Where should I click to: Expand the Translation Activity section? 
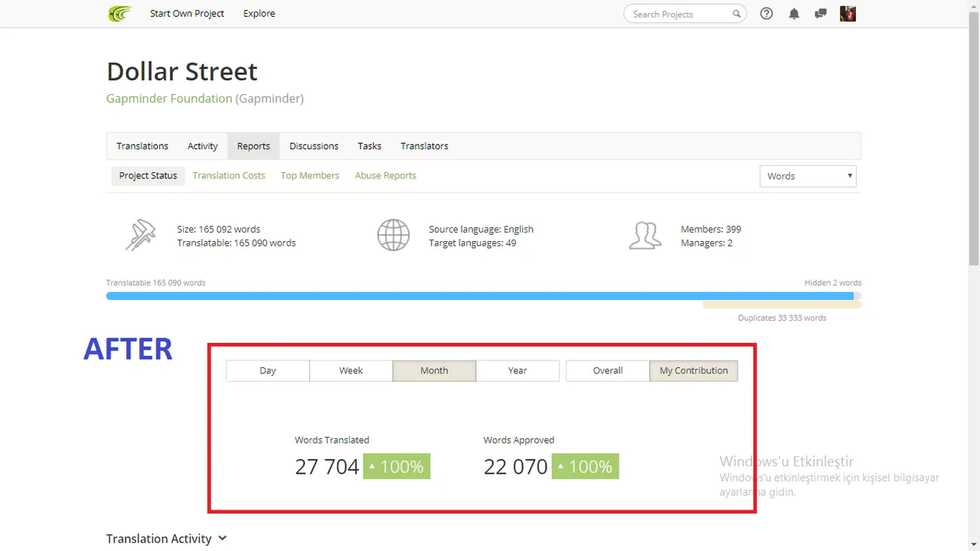167,539
